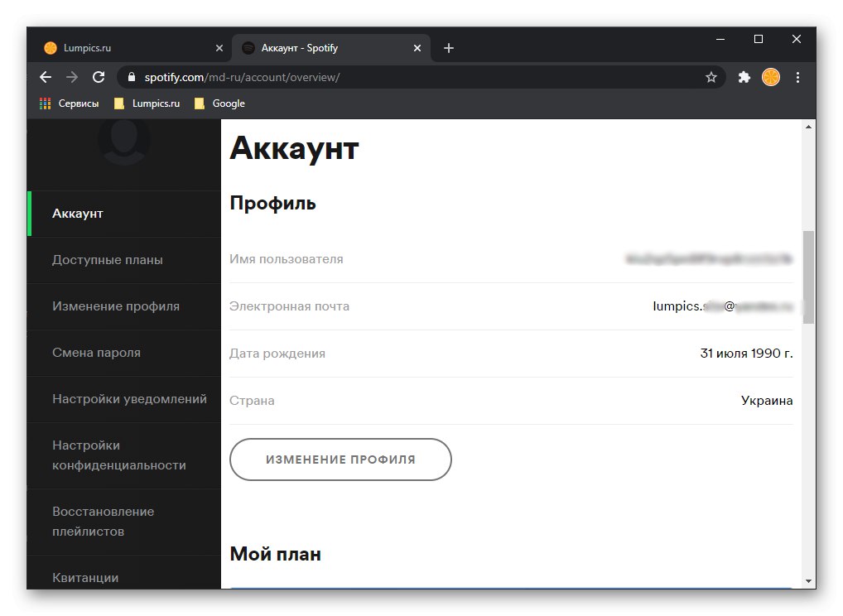Image resolution: width=843 pixels, height=616 pixels.
Task: Switch to the Lumpics.ru tab
Action: (132, 48)
